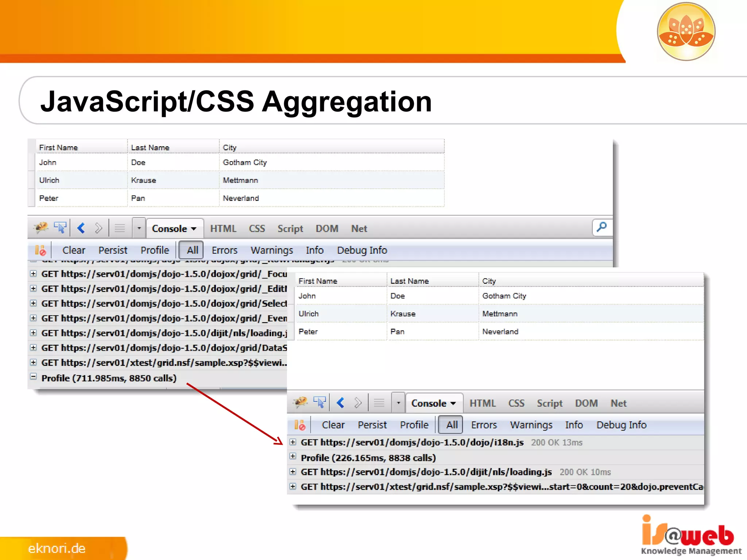Switch to Net tab in upper Firebug panel

point(359,229)
